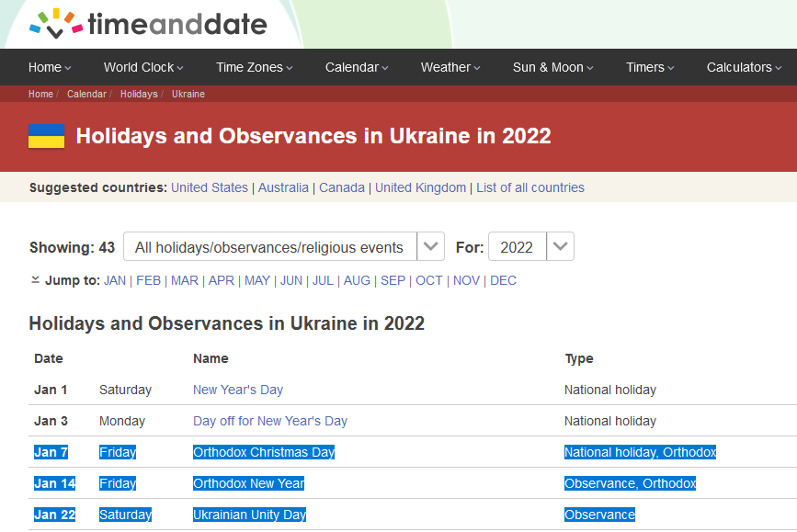This screenshot has height=532, width=797.
Task: Click the Ukraine flag icon
Action: click(x=46, y=136)
